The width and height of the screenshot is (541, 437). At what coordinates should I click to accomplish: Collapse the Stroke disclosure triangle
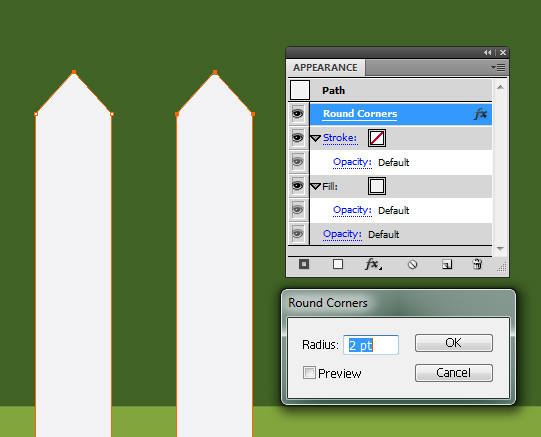[315, 138]
